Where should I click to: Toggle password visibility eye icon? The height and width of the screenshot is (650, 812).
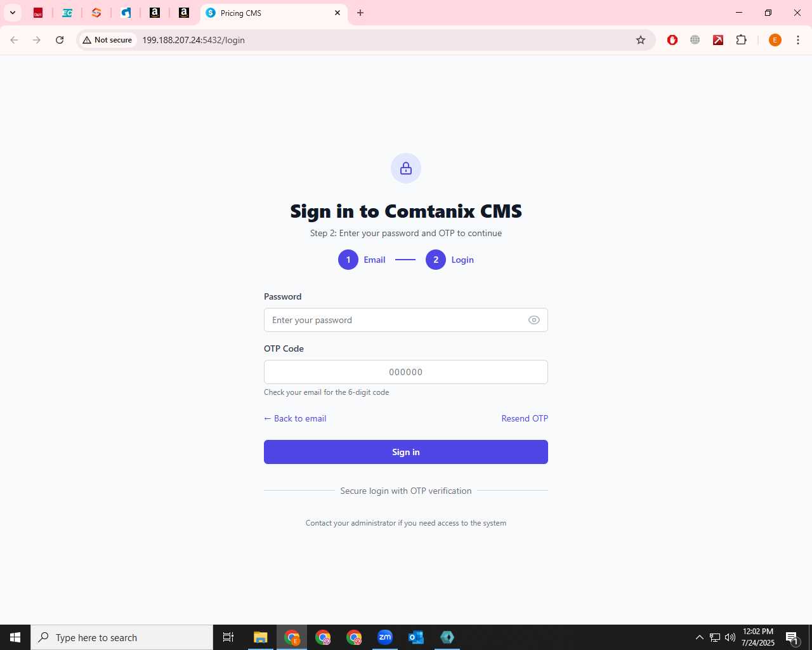[x=534, y=320]
